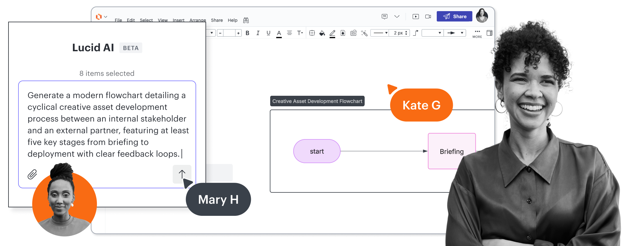Open the binoculars search icon
The width and height of the screenshot is (644, 246).
(246, 20)
